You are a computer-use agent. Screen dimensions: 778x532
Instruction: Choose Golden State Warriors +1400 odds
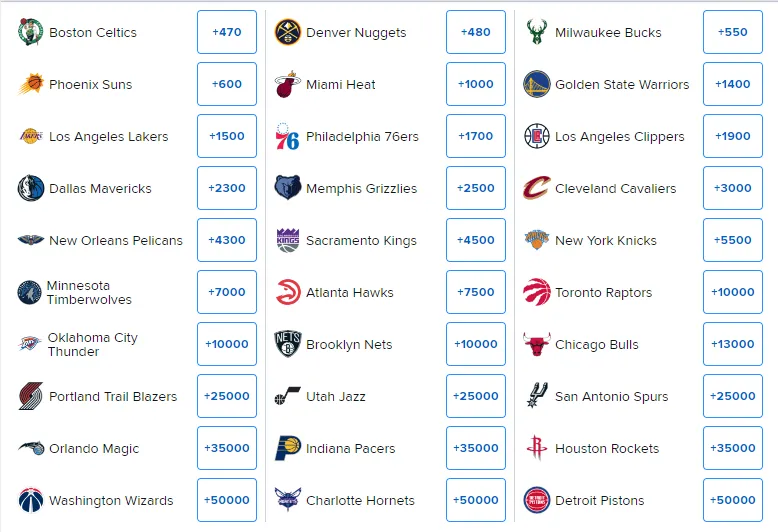click(733, 84)
